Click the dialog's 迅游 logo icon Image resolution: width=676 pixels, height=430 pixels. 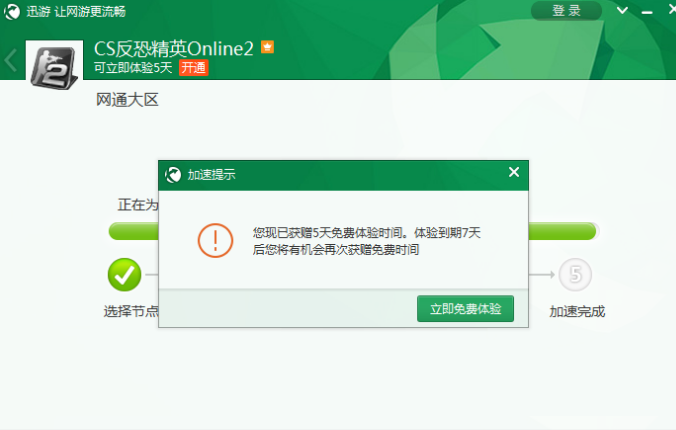[173, 175]
